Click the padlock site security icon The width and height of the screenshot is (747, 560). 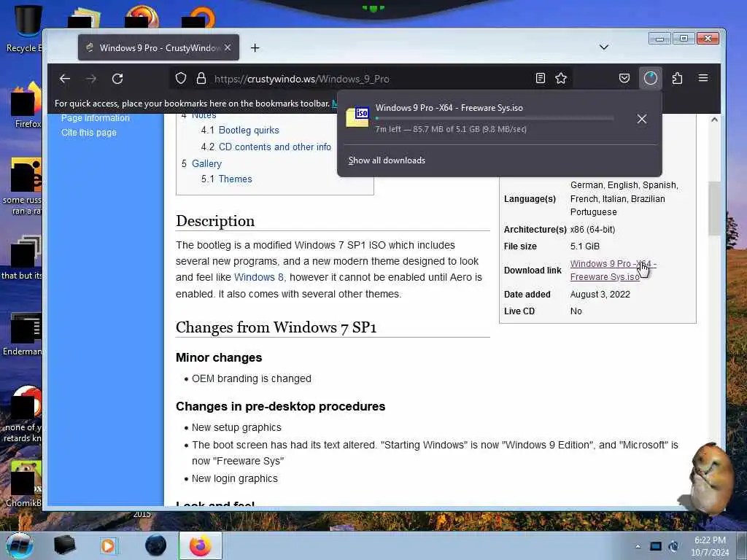[201, 78]
